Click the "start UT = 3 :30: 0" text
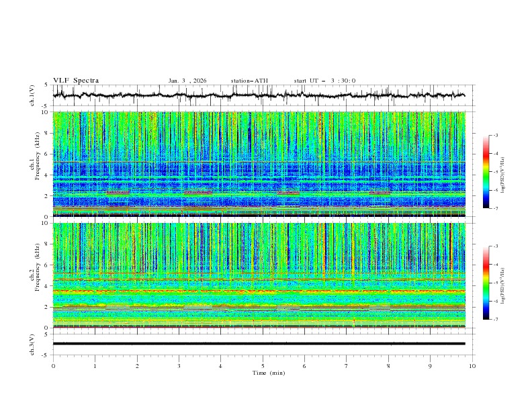 click(x=324, y=81)
